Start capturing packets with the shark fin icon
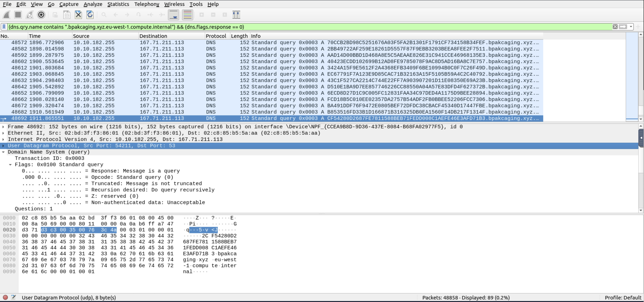The height and width of the screenshot is (302, 644). [x=6, y=15]
